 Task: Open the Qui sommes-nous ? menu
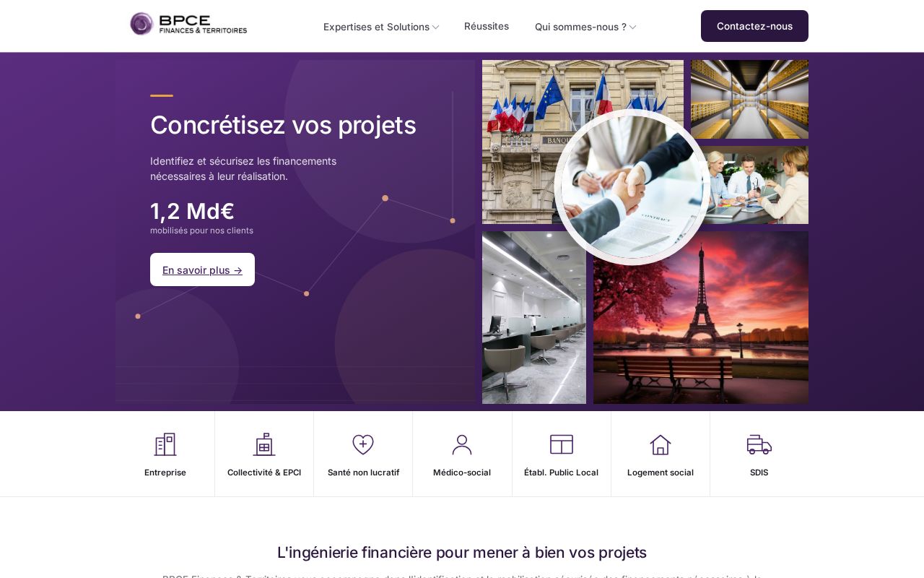585,27
